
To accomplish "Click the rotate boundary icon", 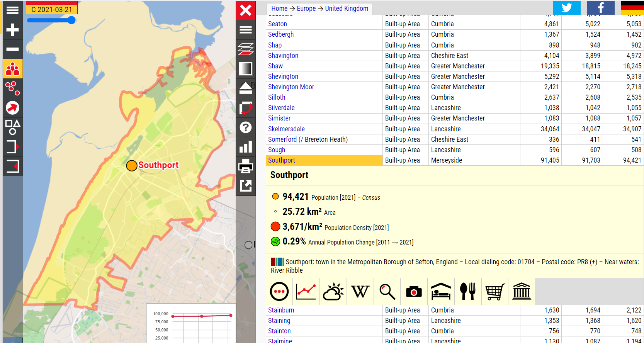I will click(246, 108).
